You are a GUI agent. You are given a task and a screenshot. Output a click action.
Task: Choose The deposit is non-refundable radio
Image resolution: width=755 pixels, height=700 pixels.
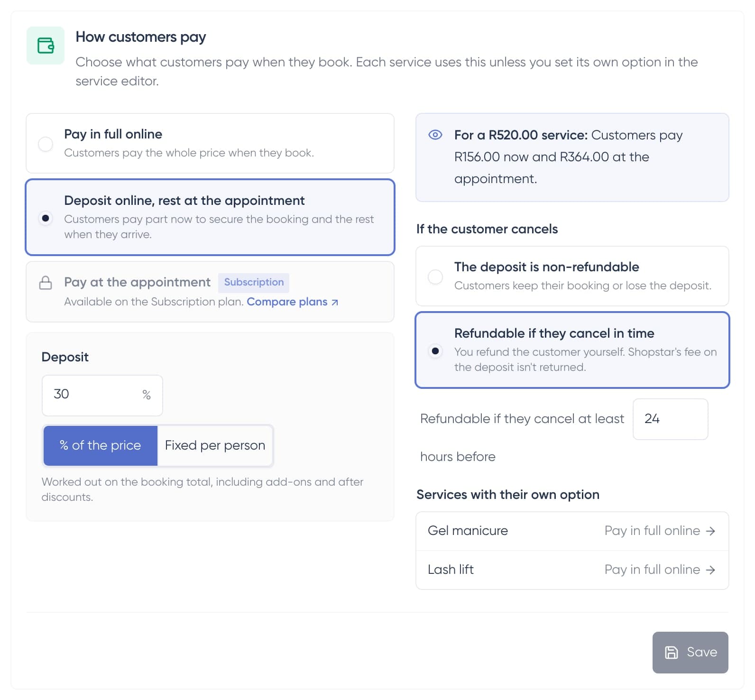(435, 276)
